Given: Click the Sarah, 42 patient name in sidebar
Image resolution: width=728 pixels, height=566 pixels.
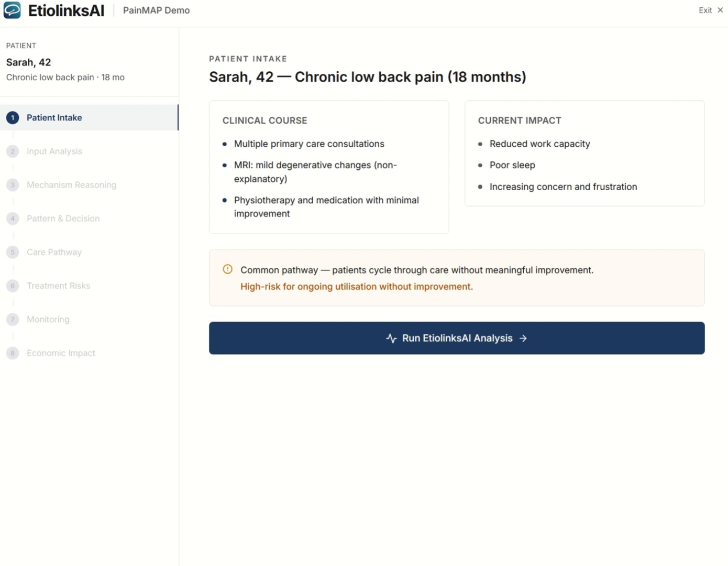Looking at the screenshot, I should click(29, 62).
